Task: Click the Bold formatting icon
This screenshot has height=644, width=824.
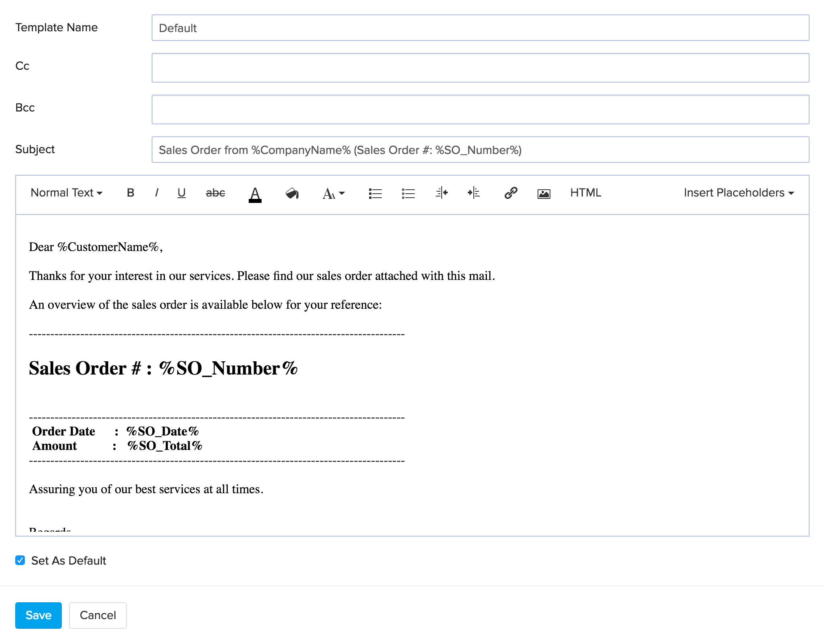Action: click(x=131, y=193)
